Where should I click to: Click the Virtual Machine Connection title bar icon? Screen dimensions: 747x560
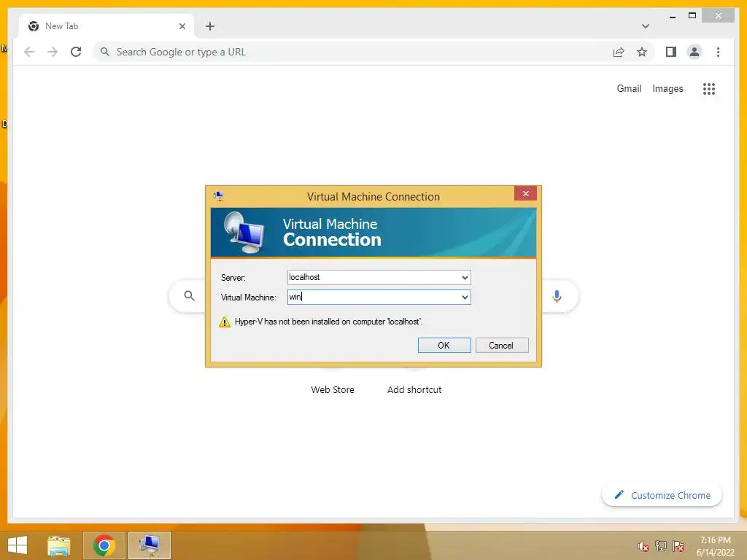219,195
